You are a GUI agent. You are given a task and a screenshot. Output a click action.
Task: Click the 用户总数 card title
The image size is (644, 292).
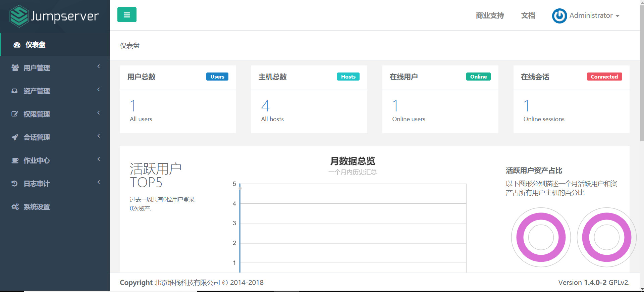point(141,77)
